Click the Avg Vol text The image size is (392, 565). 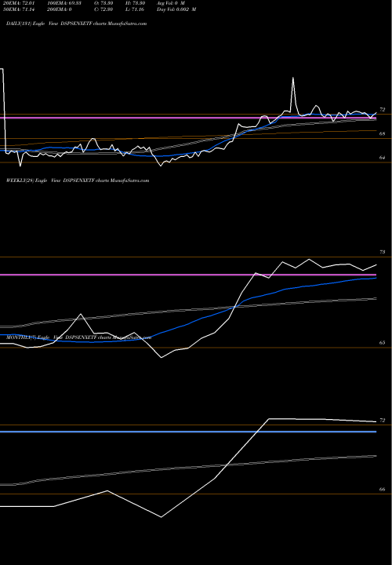tap(171, 3)
